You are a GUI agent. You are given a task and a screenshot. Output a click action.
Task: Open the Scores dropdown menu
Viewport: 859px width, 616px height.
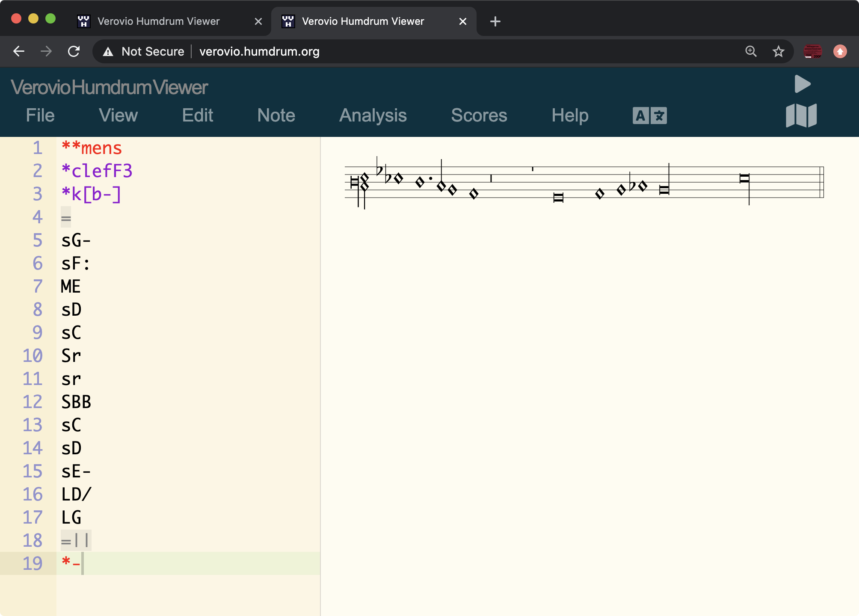pos(479,115)
